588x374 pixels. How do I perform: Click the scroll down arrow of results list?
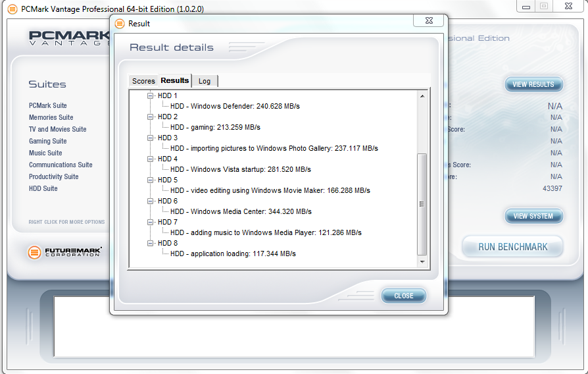422,261
